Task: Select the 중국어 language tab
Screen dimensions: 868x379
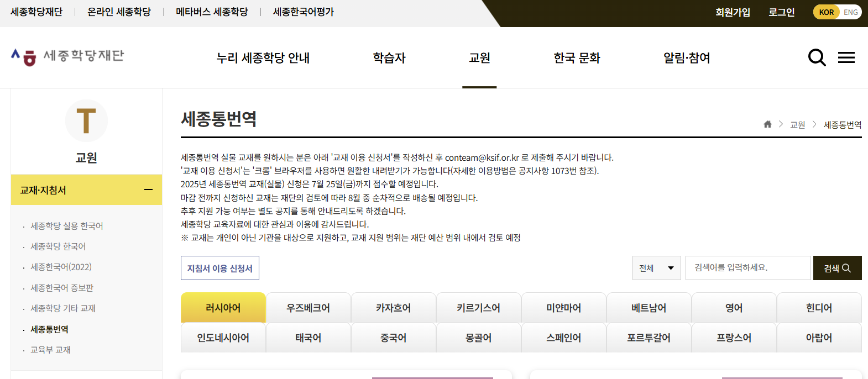Action: point(394,338)
